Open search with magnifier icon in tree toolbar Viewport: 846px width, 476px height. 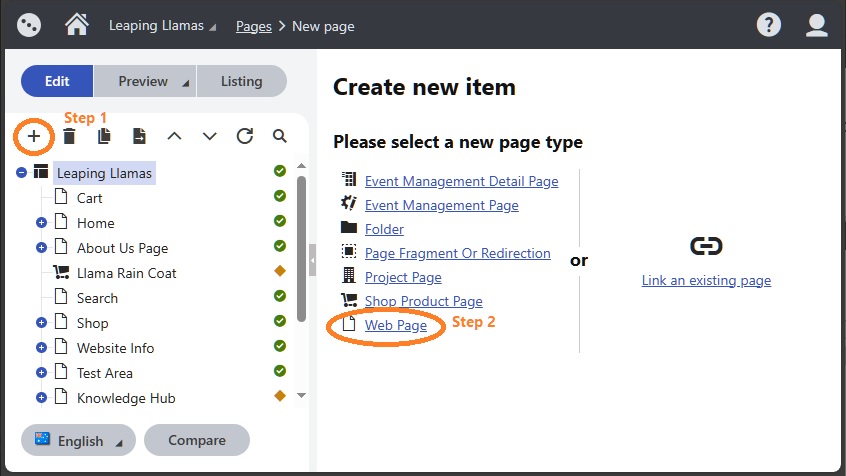279,136
